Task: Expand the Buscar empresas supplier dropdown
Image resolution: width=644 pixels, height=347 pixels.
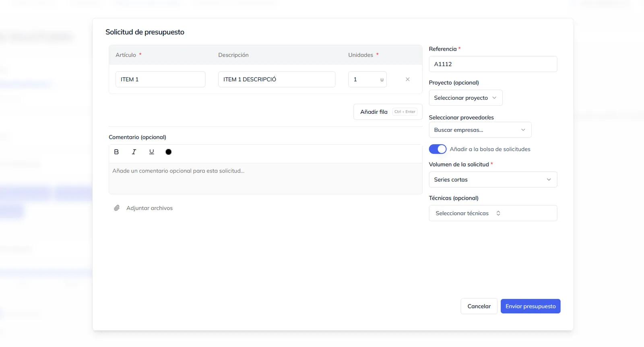Action: 480,130
